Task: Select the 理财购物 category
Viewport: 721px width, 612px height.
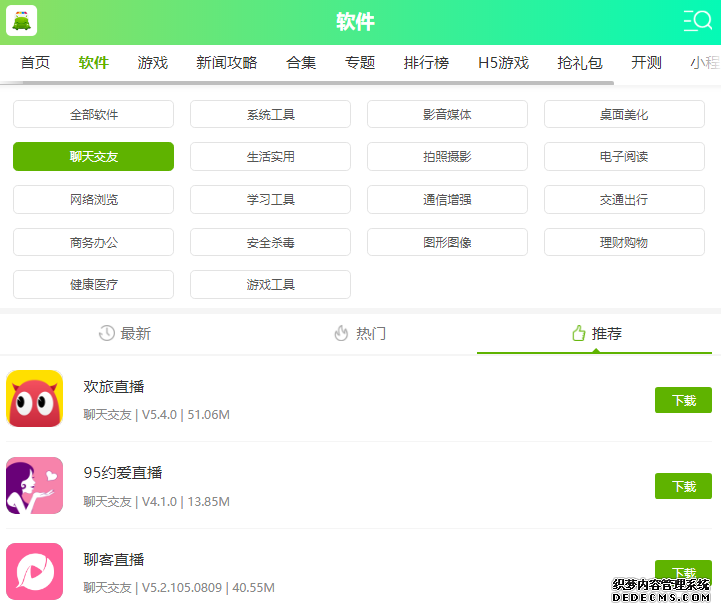Action: coord(624,242)
